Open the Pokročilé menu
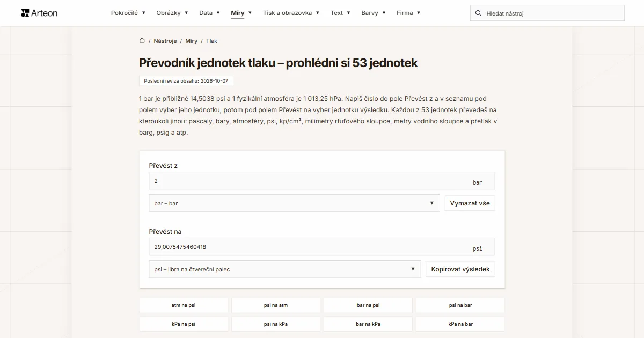Viewport: 644px width, 338px height. click(128, 13)
